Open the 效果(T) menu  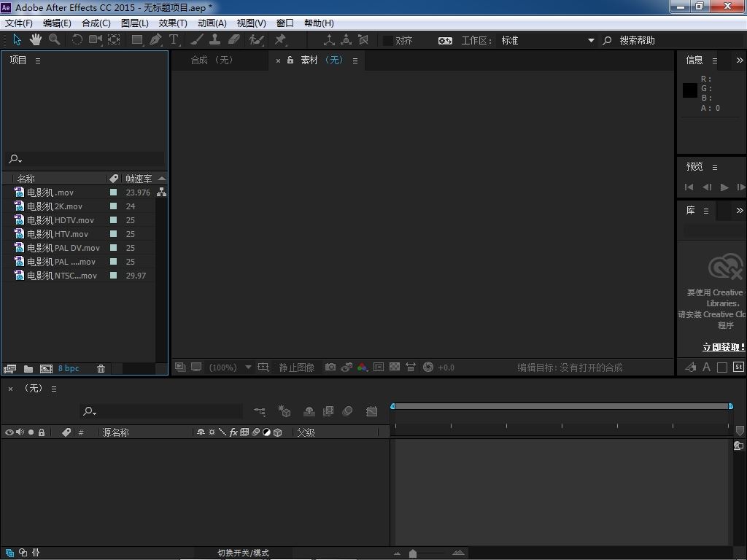173,23
